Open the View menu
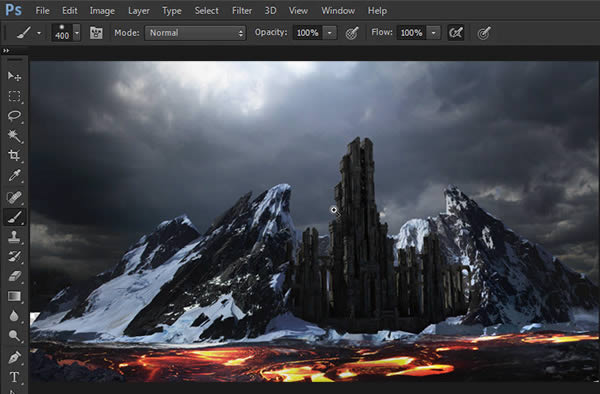 tap(298, 11)
